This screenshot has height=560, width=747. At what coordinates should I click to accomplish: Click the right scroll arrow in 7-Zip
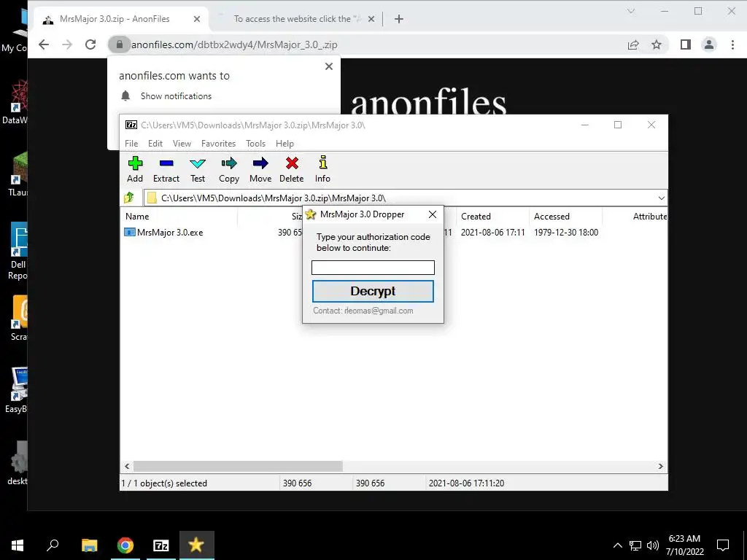coord(661,466)
